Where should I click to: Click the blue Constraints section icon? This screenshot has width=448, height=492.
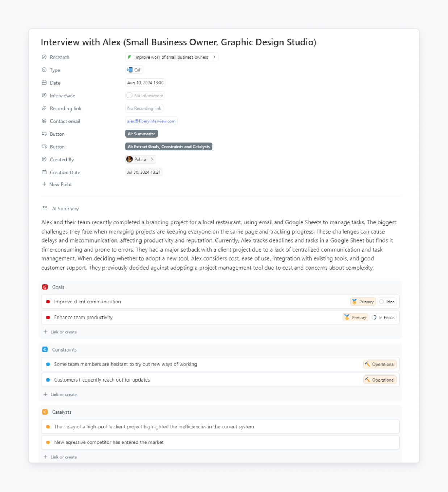tap(45, 350)
